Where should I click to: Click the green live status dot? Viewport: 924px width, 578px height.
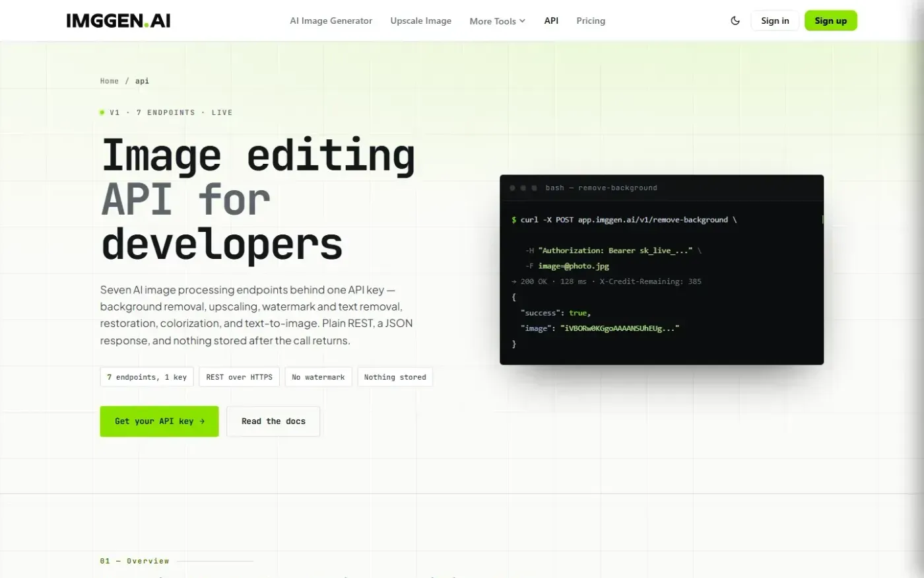click(102, 112)
